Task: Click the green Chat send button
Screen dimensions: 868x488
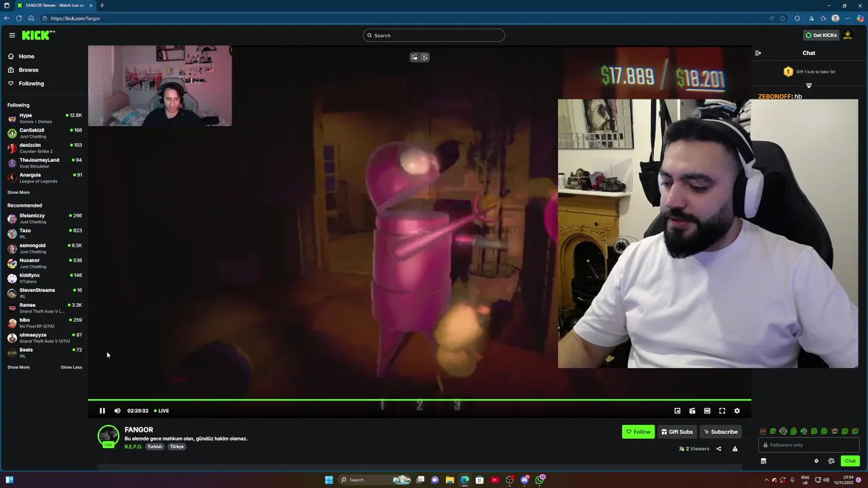Action: 850,461
